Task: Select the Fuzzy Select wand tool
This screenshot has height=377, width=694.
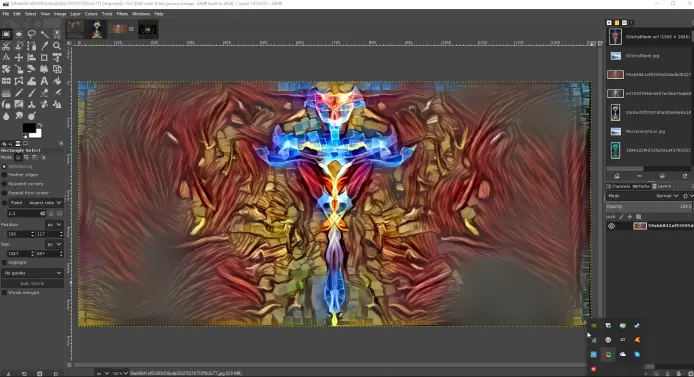Action: click(44, 34)
